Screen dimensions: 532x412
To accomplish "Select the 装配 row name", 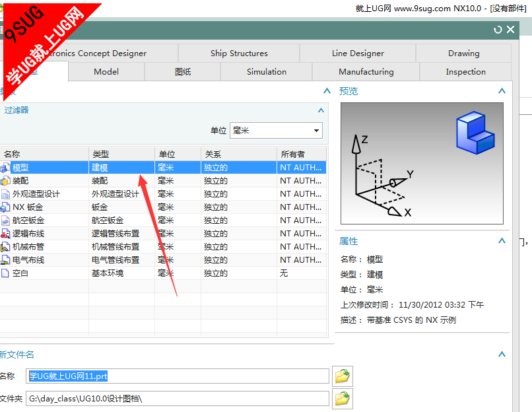I will (20, 180).
